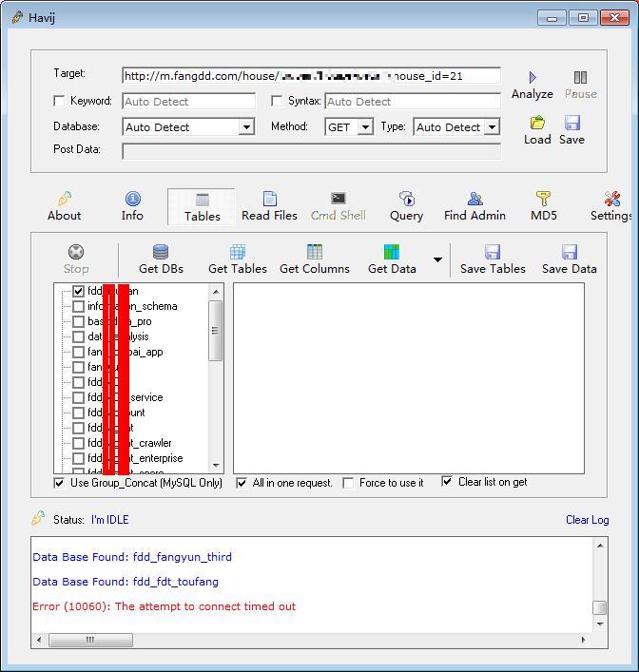The image size is (639, 672).
Task: Click the log scroll up arrow
Action: point(600,546)
